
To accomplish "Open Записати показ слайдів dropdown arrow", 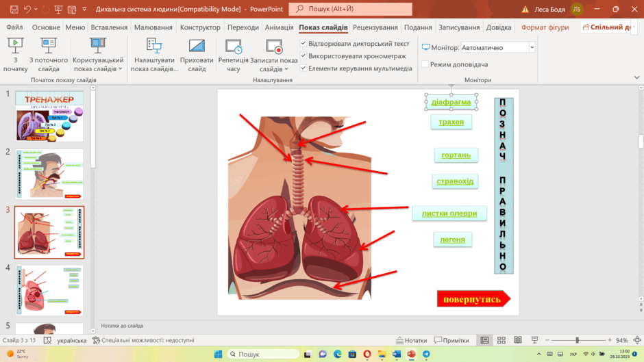I will 286,69.
